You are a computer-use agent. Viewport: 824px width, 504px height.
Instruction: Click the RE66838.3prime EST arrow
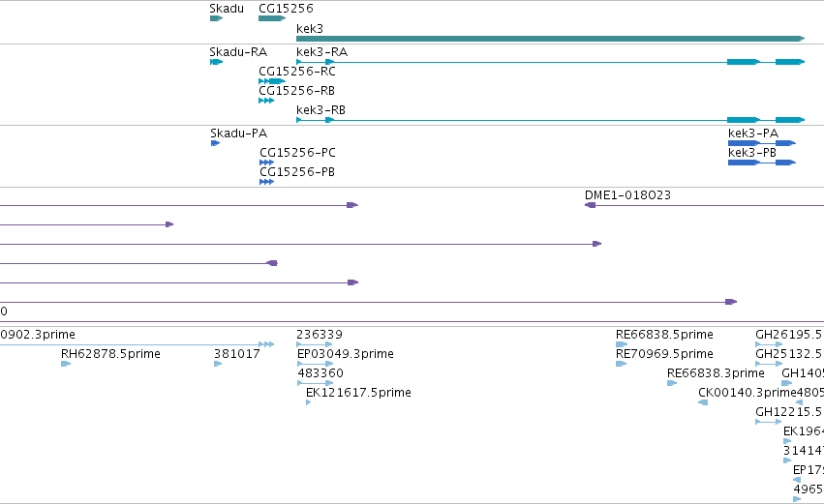pyautogui.click(x=672, y=383)
